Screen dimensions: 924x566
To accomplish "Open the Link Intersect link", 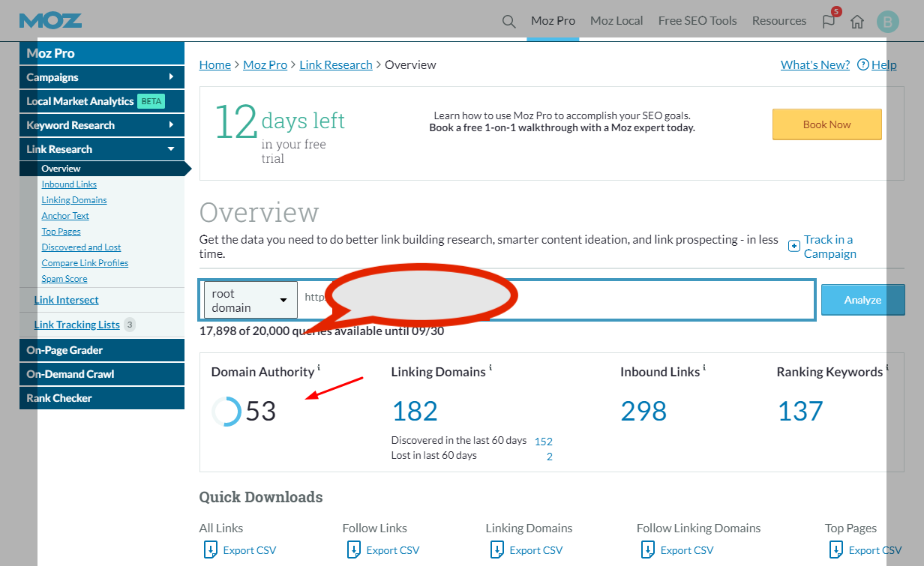I will (67, 300).
